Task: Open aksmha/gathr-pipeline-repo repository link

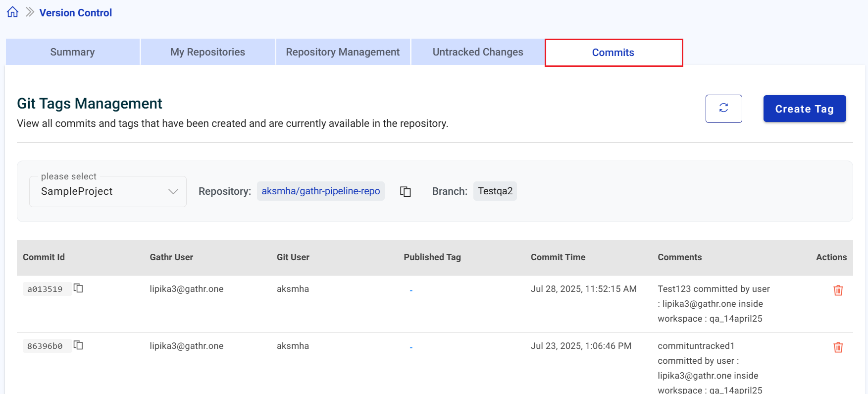Action: 320,191
